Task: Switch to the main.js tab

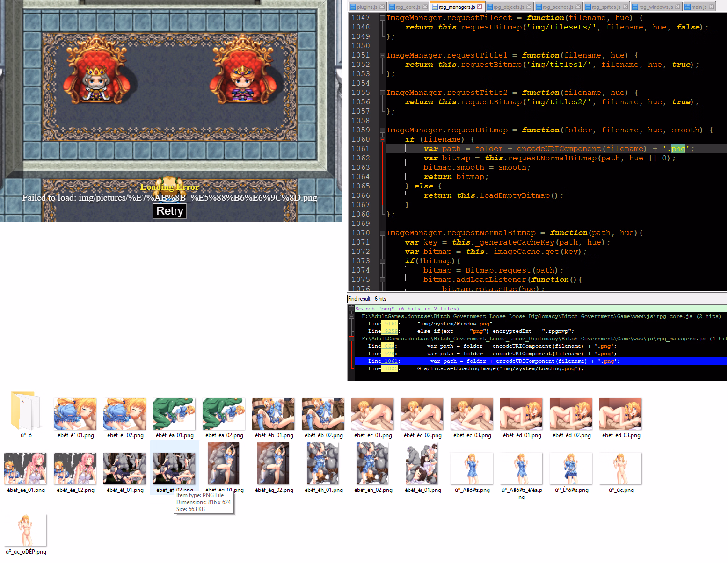Action: pos(699,7)
